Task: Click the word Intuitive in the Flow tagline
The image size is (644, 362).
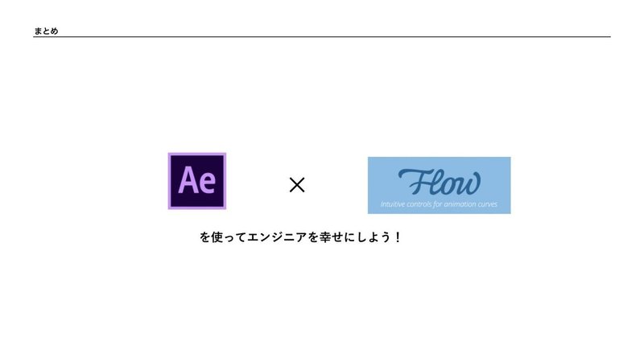Action: click(393, 204)
